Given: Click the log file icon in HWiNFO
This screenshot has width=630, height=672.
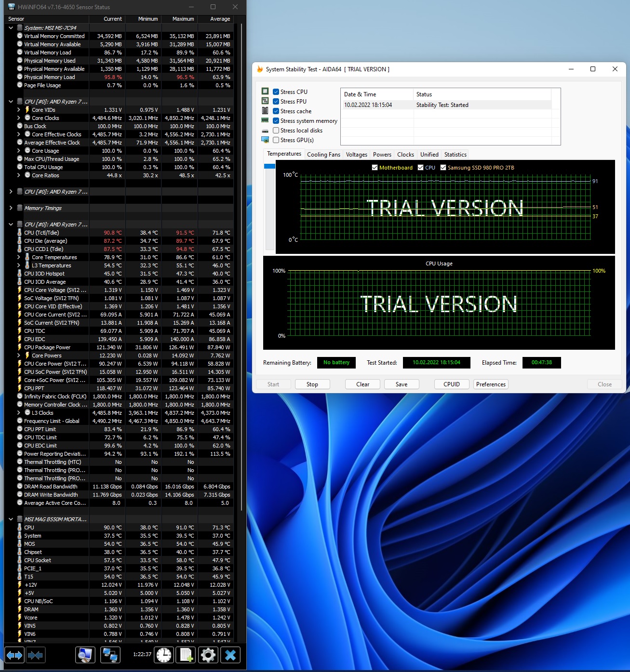Looking at the screenshot, I should click(186, 655).
